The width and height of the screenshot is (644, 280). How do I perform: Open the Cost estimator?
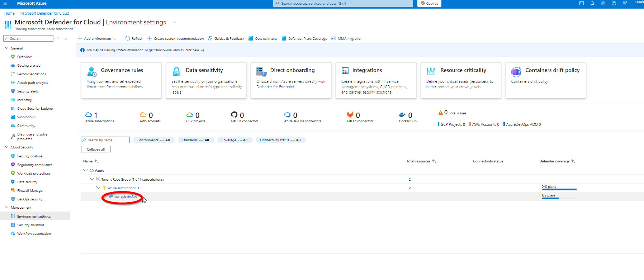pyautogui.click(x=263, y=38)
